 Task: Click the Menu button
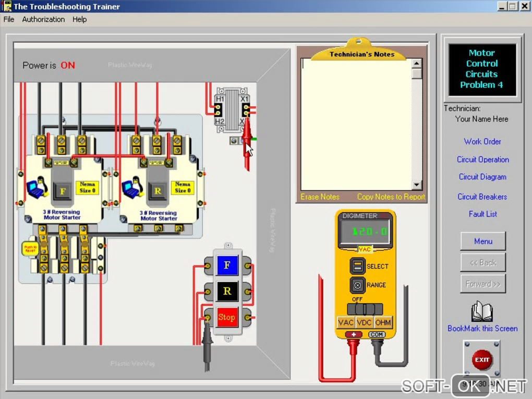(x=483, y=241)
